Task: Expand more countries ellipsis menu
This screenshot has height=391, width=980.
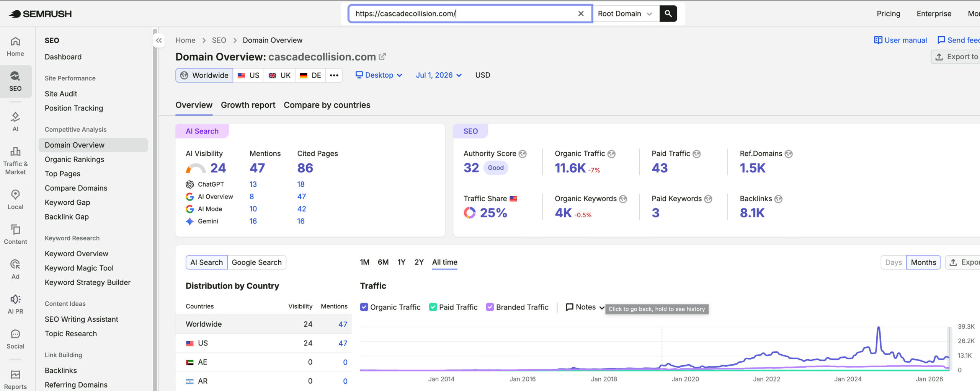Action: (334, 75)
